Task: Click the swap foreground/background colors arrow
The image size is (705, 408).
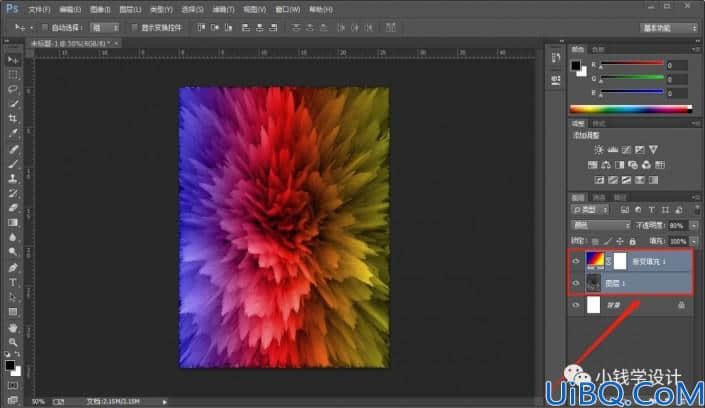Action: coord(17,354)
